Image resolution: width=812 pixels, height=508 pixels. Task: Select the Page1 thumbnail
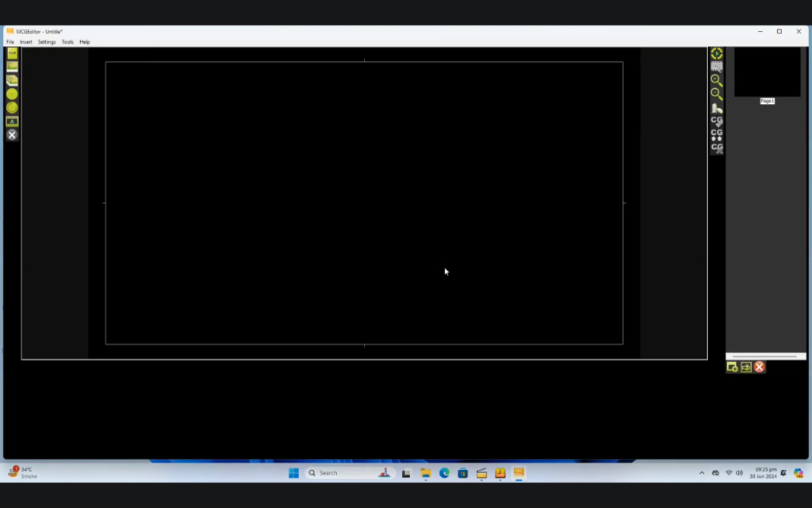(767, 72)
